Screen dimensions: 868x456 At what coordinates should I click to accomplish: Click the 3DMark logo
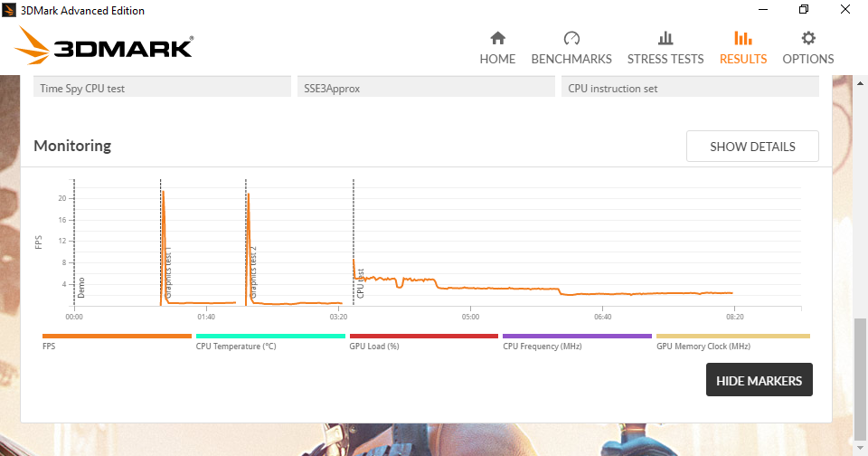pos(104,45)
